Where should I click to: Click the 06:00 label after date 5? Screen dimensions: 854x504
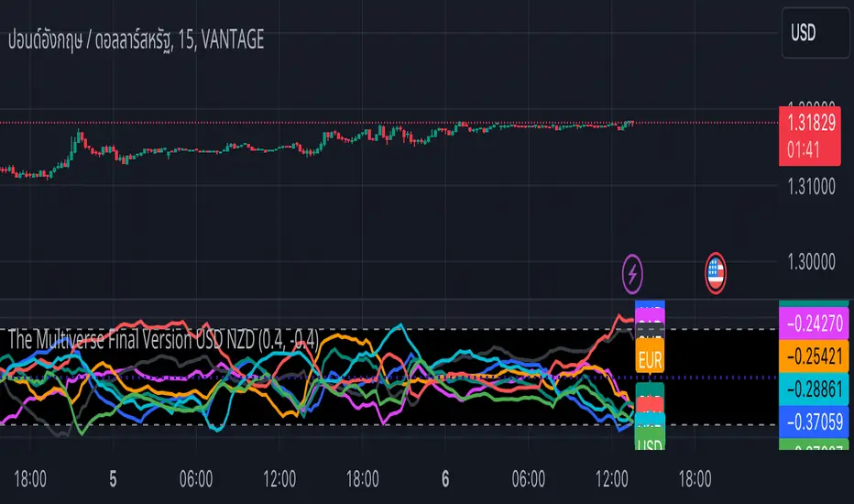[x=196, y=479]
